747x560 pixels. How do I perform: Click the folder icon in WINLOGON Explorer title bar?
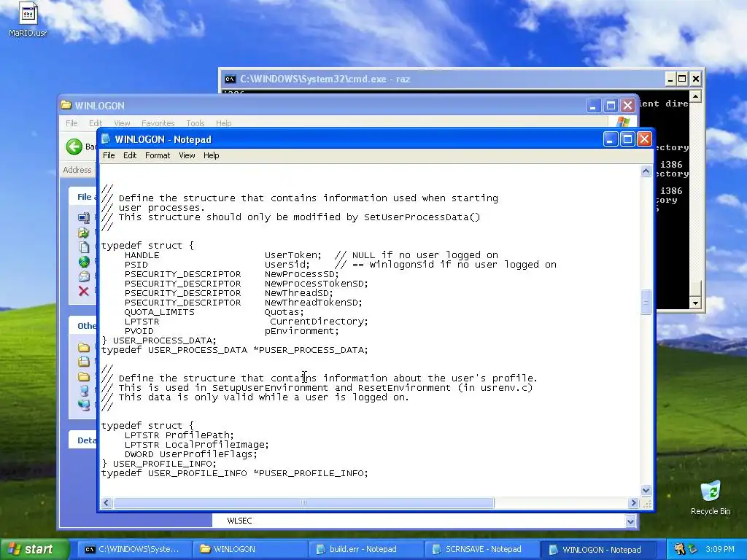pyautogui.click(x=66, y=105)
